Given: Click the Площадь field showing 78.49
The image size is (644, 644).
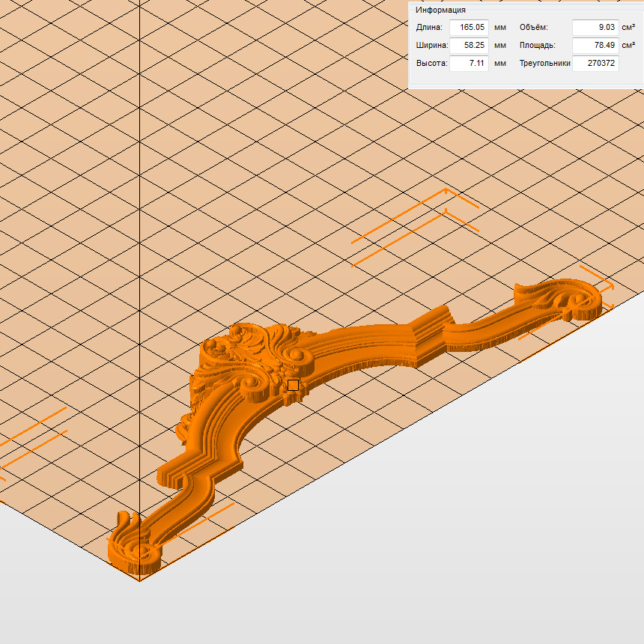Looking at the screenshot, I should pos(595,46).
